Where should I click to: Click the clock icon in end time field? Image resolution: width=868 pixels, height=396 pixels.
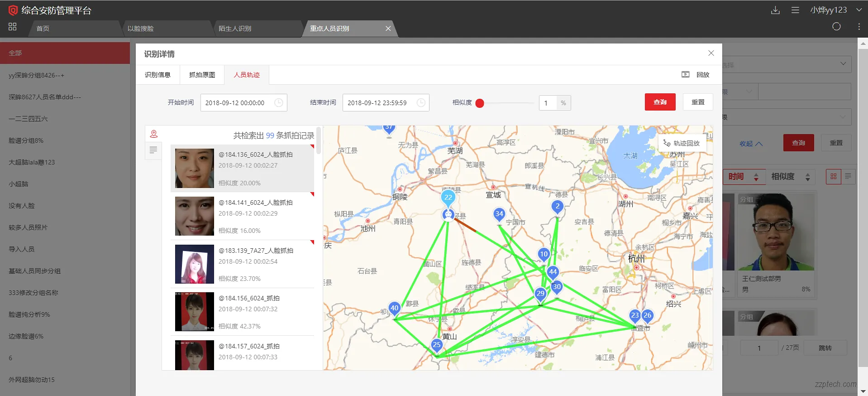click(421, 103)
